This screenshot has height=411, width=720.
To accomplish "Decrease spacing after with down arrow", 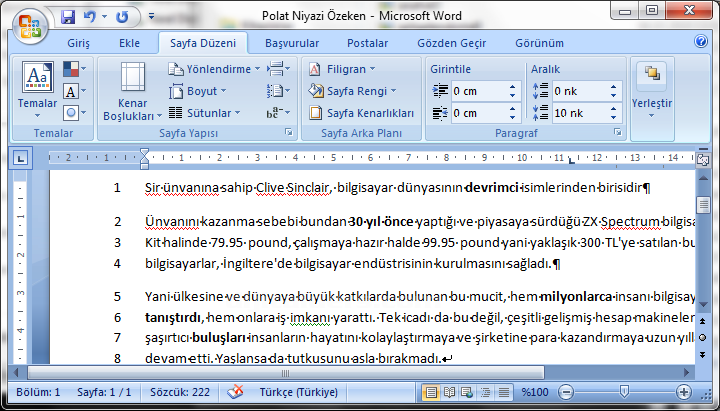I will 613,118.
